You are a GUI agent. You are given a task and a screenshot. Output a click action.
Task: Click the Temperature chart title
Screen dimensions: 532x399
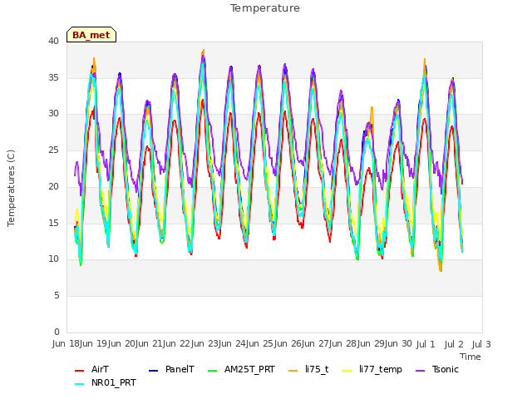[x=265, y=8]
